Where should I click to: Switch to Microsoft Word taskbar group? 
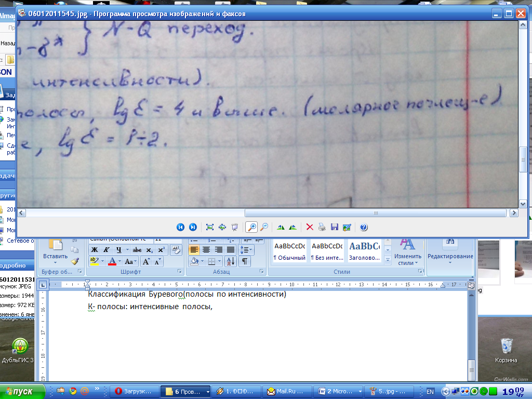(338, 391)
